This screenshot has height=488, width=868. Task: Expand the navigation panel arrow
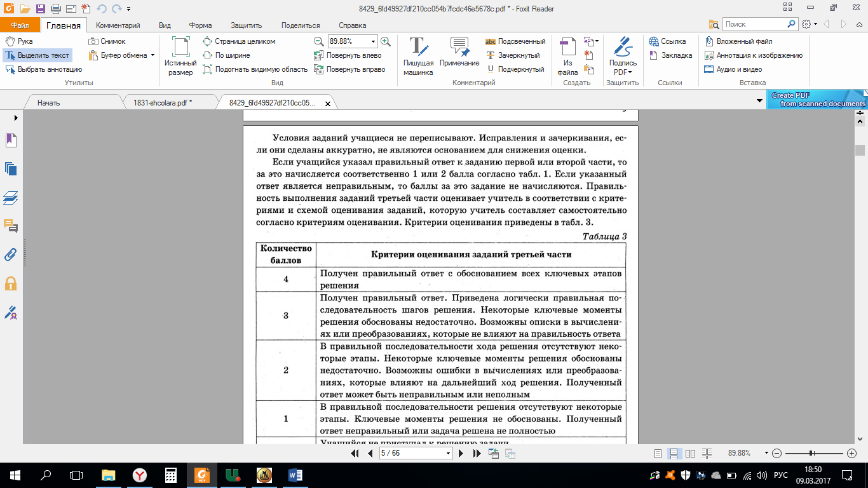pos(16,118)
